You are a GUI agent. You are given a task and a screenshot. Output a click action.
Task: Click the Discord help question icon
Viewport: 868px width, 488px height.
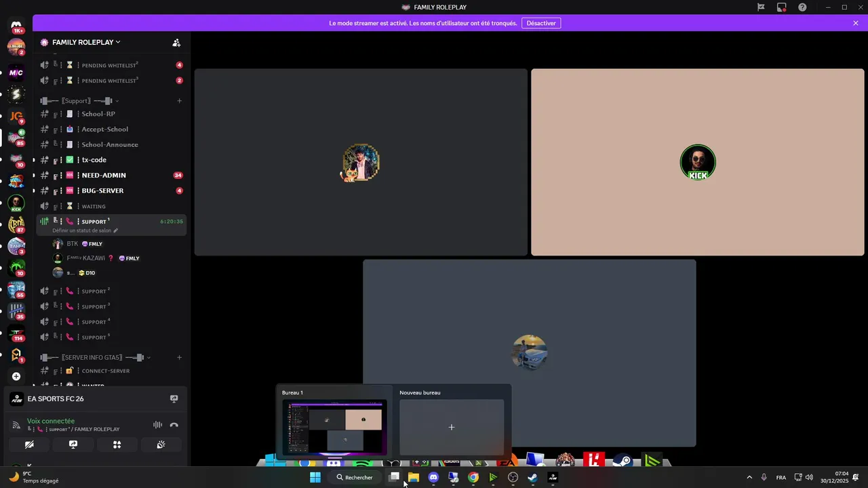[802, 7]
